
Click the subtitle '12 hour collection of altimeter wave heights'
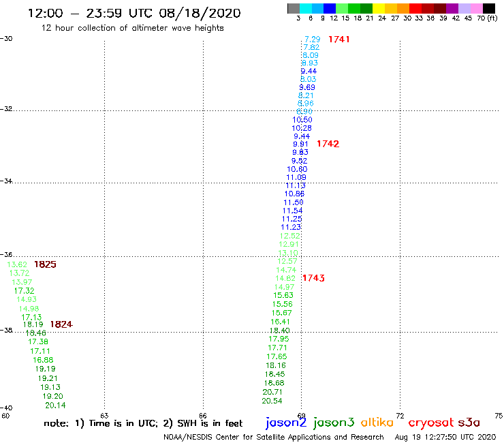(132, 29)
